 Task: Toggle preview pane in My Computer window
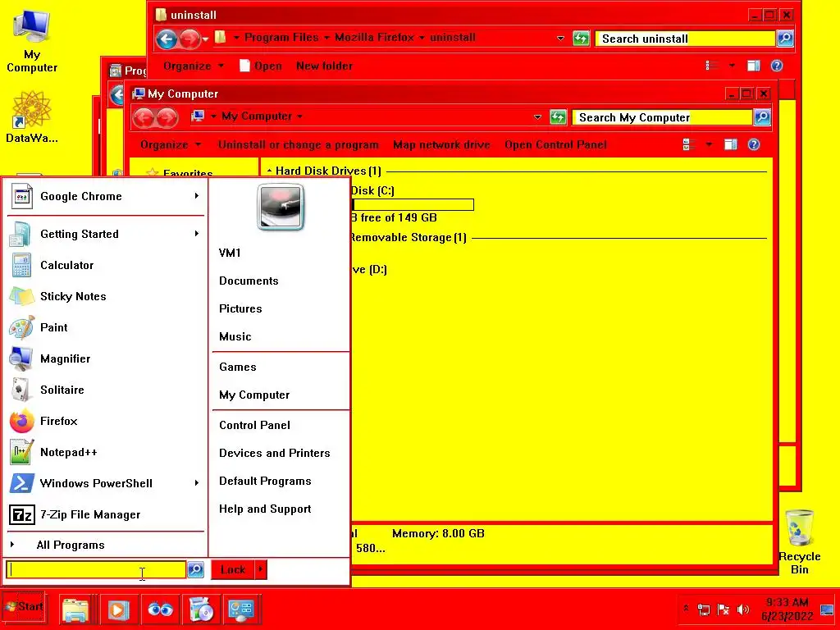coord(731,144)
